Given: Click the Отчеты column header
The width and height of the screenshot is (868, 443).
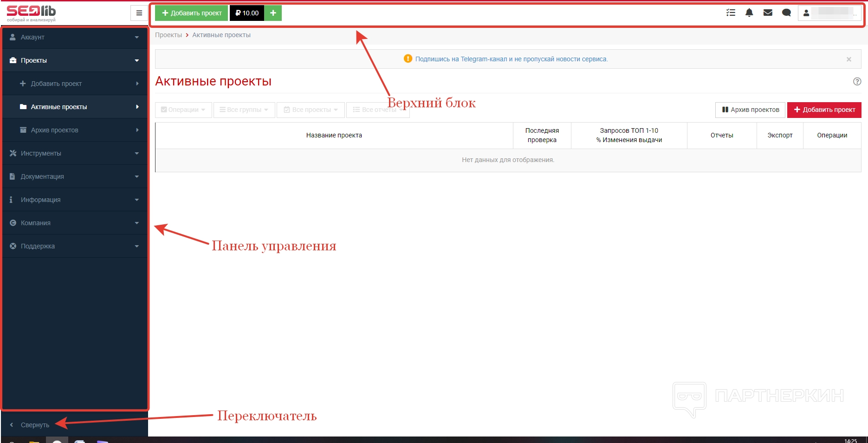Looking at the screenshot, I should pos(722,136).
